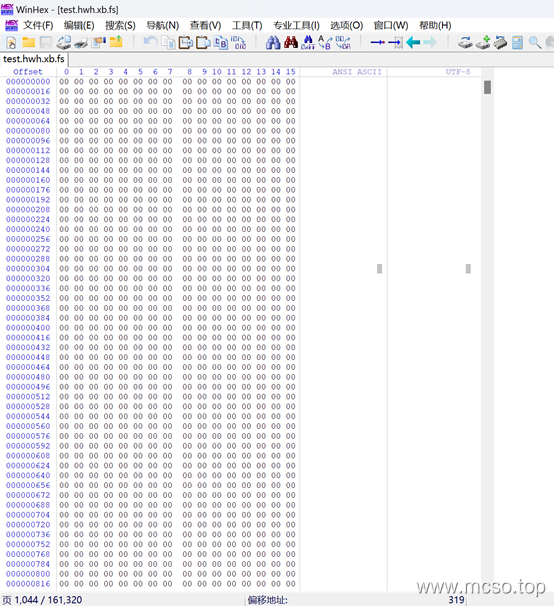555x607 pixels.
Task: Click offset row 000000816
Action: point(28,584)
